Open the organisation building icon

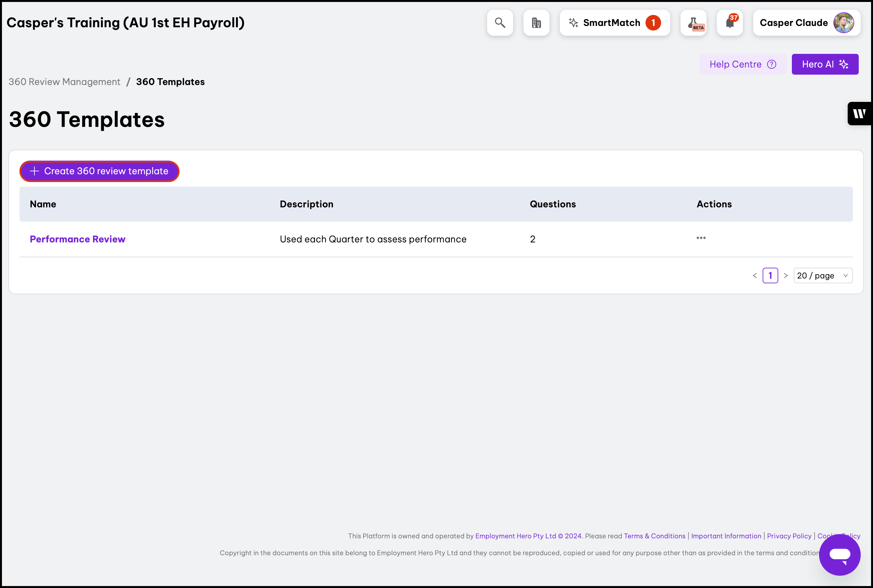click(x=536, y=23)
